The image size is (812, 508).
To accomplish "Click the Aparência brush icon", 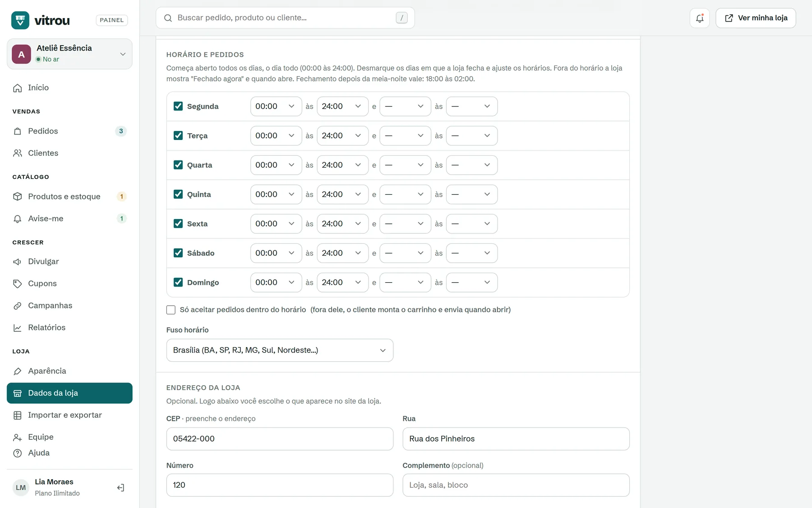I will (x=18, y=371).
